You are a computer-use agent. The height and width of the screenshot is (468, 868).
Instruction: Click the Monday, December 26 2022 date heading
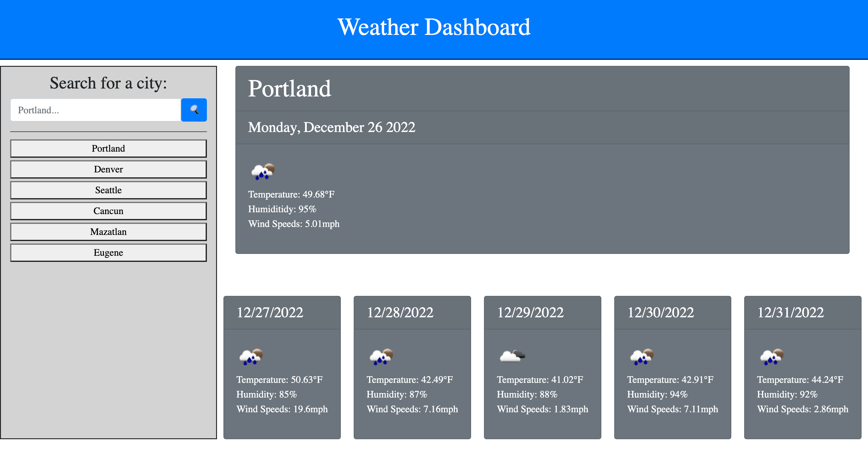click(x=331, y=127)
